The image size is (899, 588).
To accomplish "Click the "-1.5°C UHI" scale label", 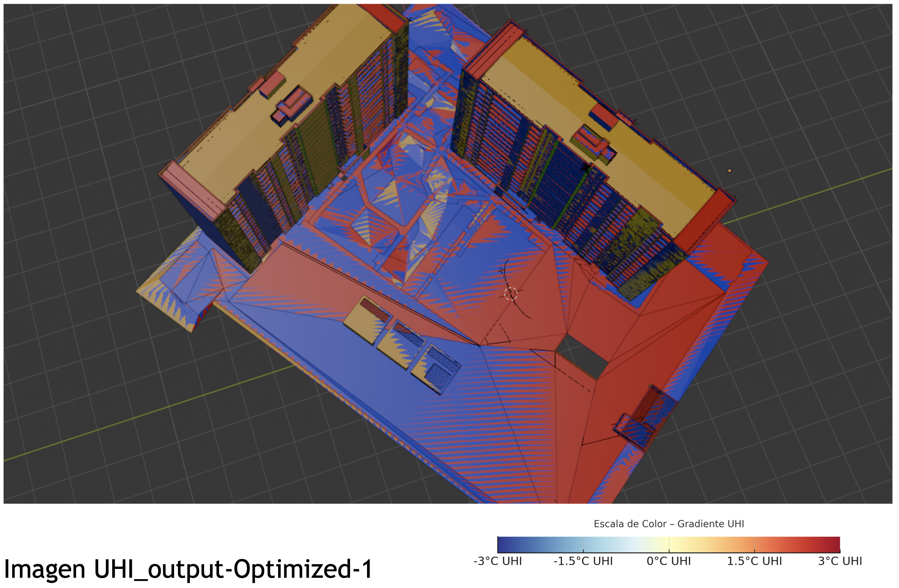I will (x=583, y=561).
